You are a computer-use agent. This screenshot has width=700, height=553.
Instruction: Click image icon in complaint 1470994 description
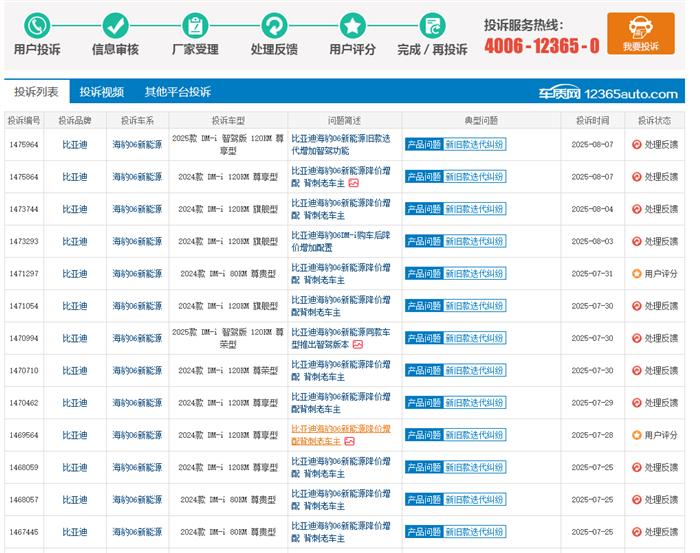tap(358, 345)
